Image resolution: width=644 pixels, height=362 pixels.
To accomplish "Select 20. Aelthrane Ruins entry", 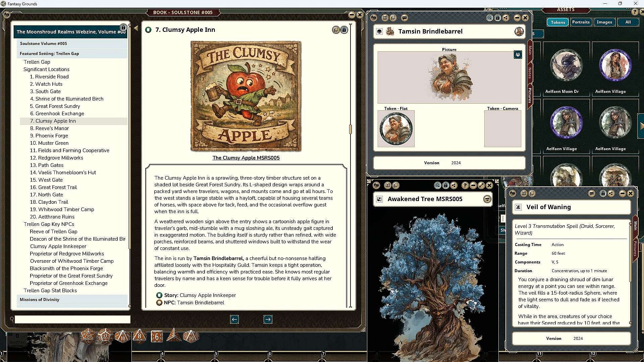I will click(x=52, y=217).
